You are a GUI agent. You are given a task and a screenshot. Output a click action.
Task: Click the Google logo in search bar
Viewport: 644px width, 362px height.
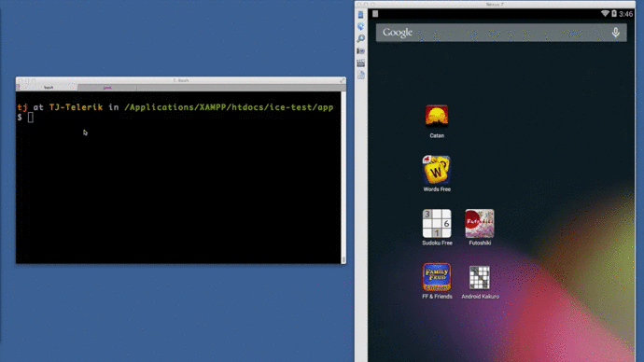pos(398,33)
